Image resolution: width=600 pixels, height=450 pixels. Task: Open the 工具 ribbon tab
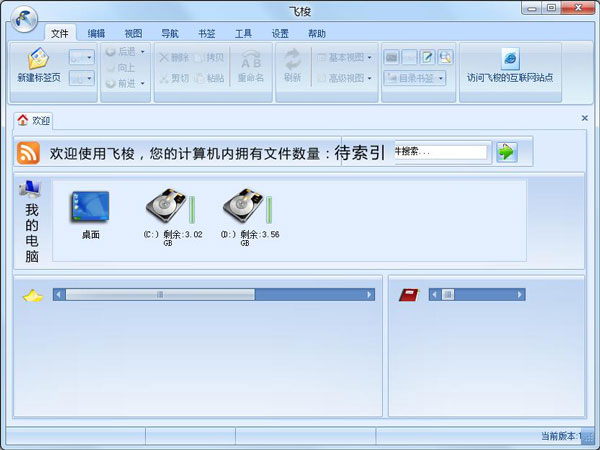tap(243, 34)
